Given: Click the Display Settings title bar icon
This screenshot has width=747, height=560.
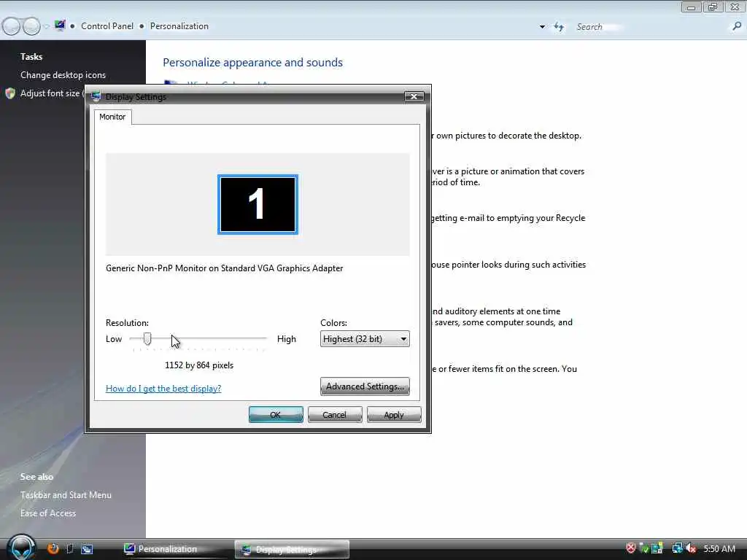Looking at the screenshot, I should click(x=96, y=97).
